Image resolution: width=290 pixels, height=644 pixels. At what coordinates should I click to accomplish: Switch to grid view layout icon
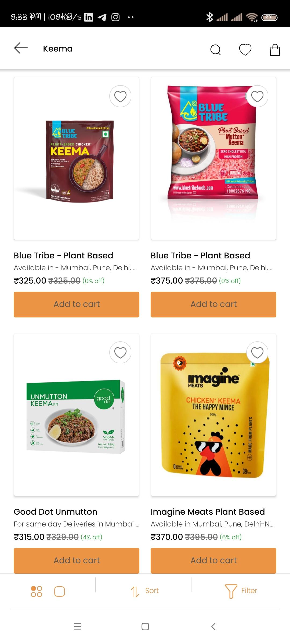click(37, 591)
